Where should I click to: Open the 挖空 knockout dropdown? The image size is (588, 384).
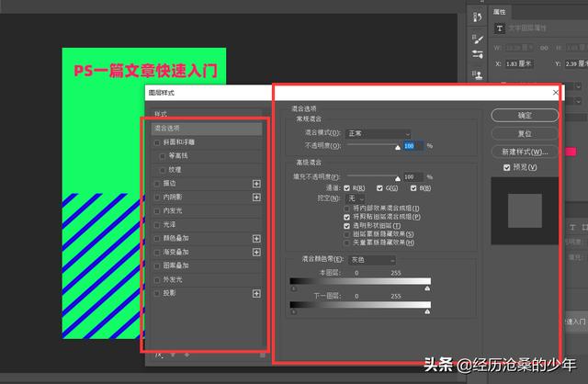[x=355, y=198]
